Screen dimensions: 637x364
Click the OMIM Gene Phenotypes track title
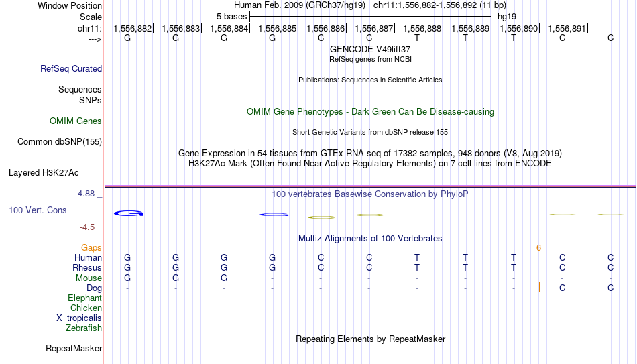(370, 112)
